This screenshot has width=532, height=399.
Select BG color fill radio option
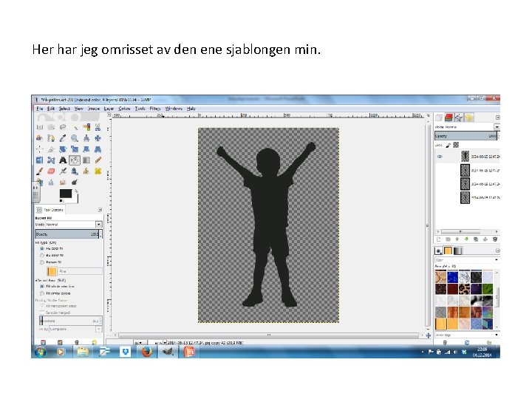(41, 256)
